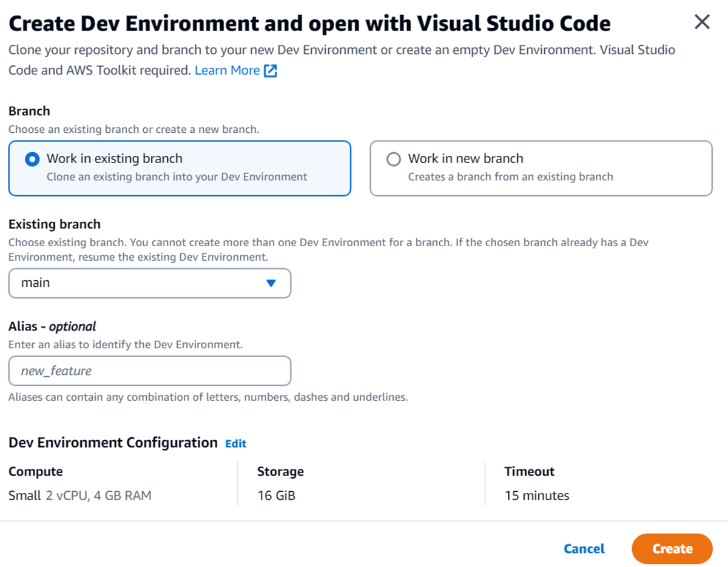This screenshot has width=728, height=567.
Task: Click the Storage value 16 GiB
Action: point(276,496)
